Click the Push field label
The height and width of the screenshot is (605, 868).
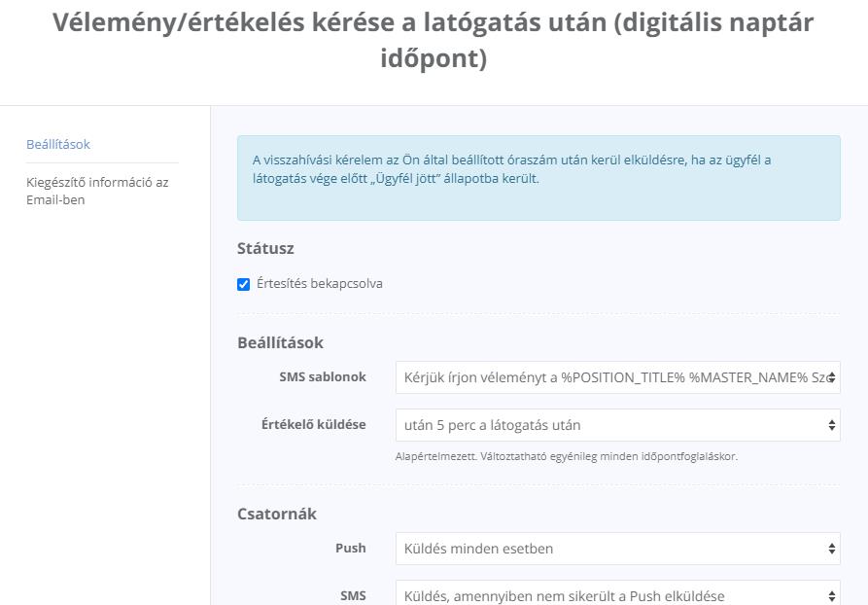[351, 548]
